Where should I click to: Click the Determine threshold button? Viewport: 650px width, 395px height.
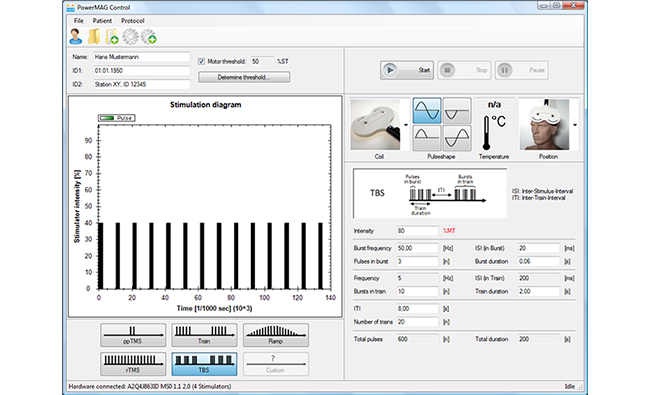244,78
